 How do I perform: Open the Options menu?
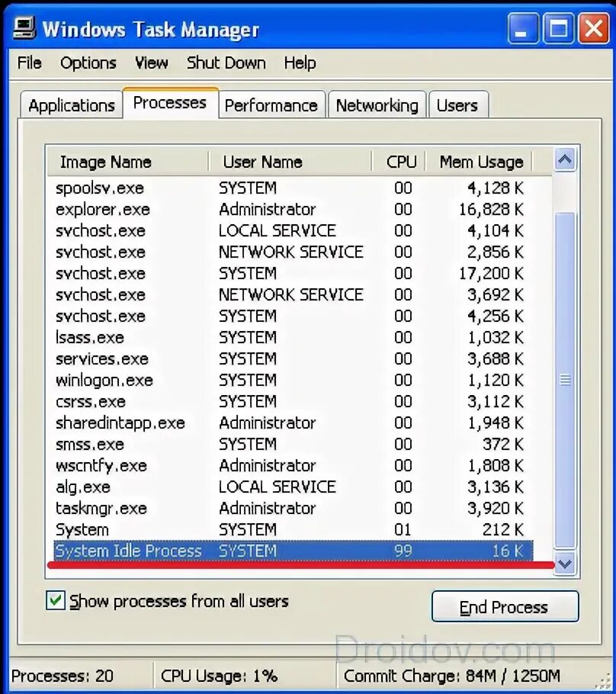[88, 63]
